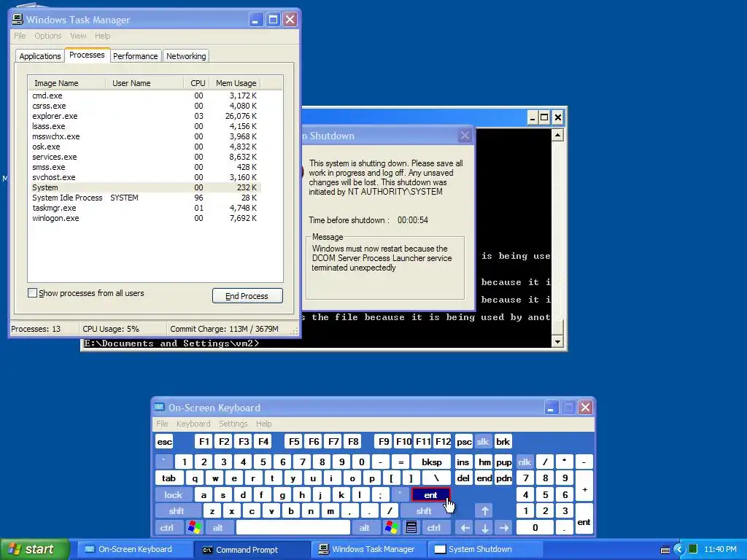Click the Windows logo key left of spacebar
Screen dimensions: 747x560
tap(194, 527)
